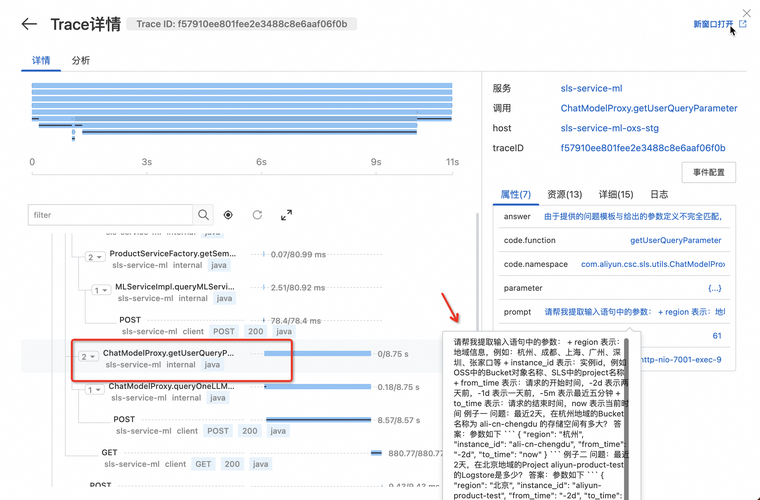Click the GET span duration bar

coord(376,453)
